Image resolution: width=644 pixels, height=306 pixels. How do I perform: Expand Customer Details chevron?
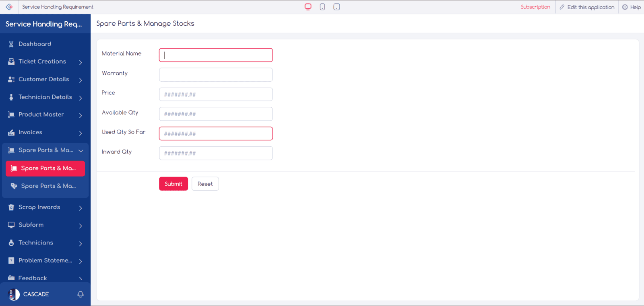[80, 80]
